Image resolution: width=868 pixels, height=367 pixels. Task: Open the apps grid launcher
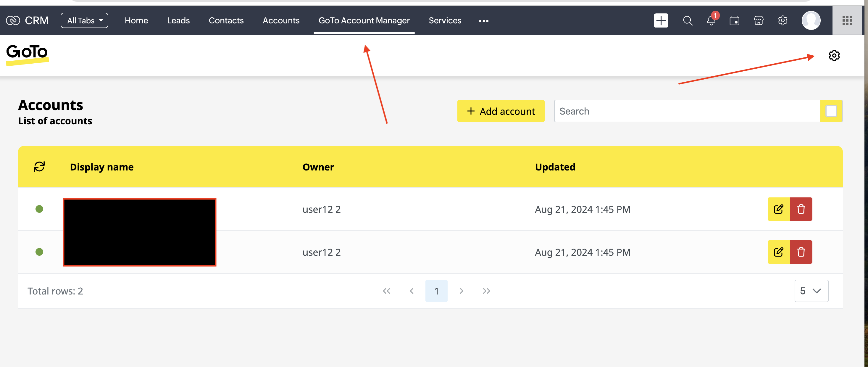847,20
